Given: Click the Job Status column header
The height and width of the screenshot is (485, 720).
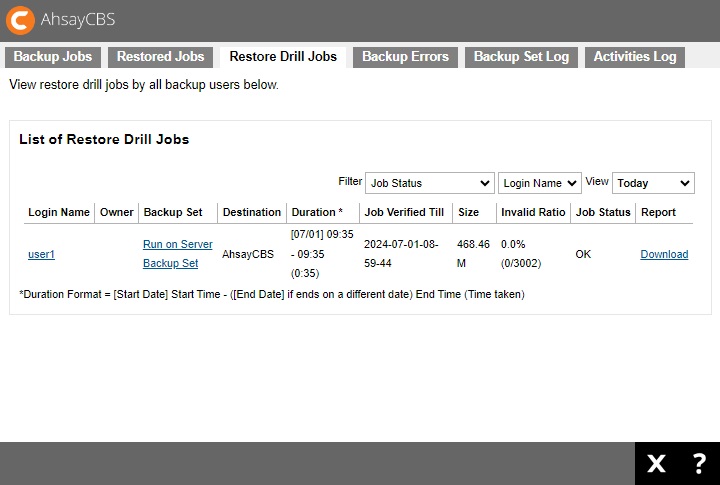Looking at the screenshot, I should 603,212.
